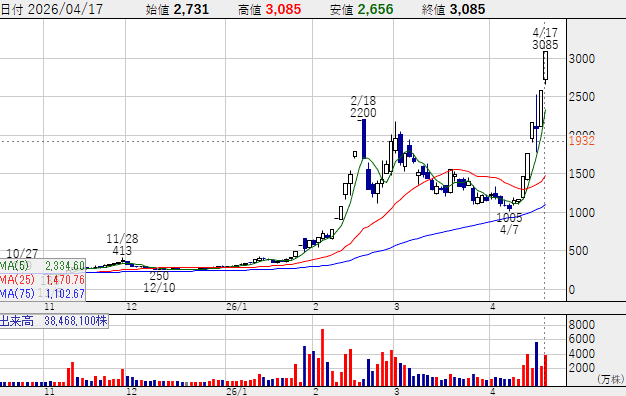Click the tallest red volume bar in February
Image resolution: width=626 pixels, height=396 pixels.
pos(323,357)
